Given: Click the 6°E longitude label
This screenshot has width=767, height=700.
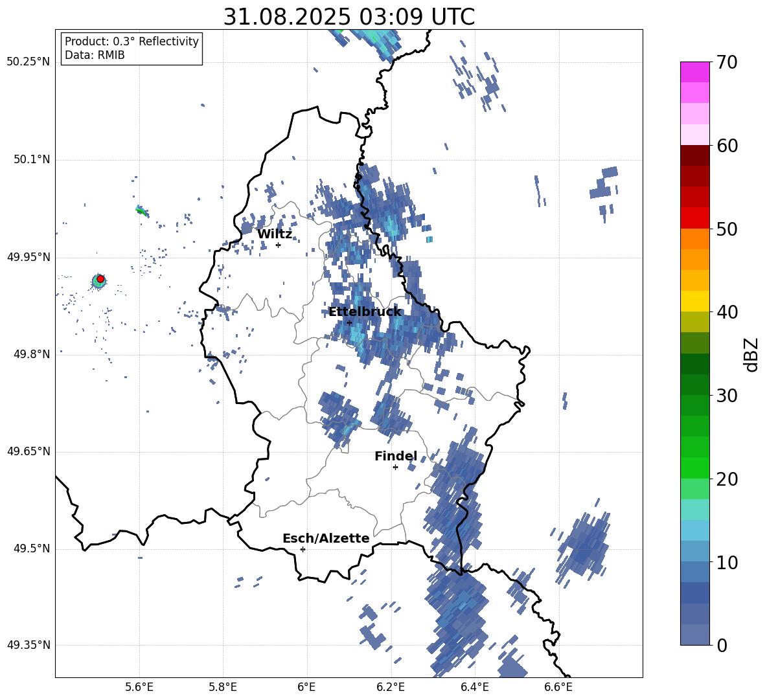Looking at the screenshot, I should (x=306, y=687).
